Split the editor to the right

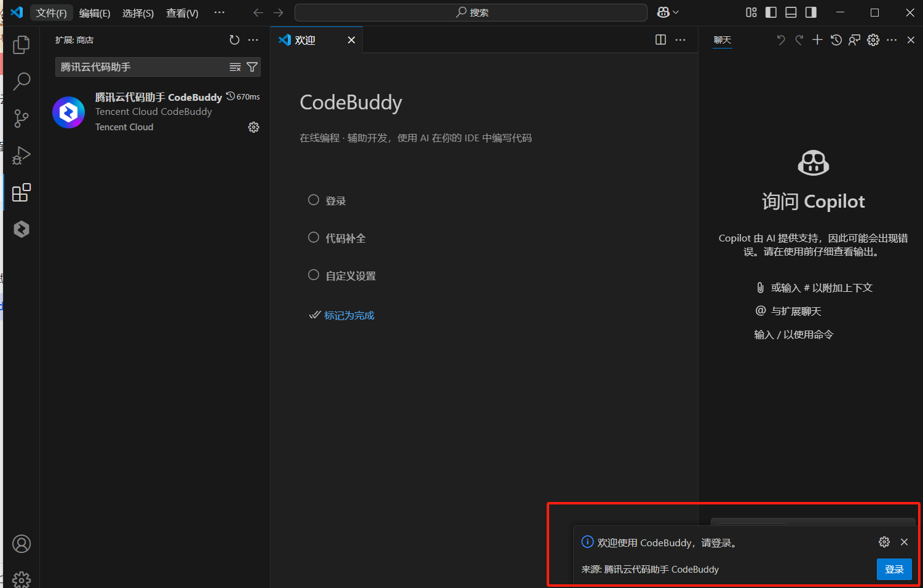661,40
